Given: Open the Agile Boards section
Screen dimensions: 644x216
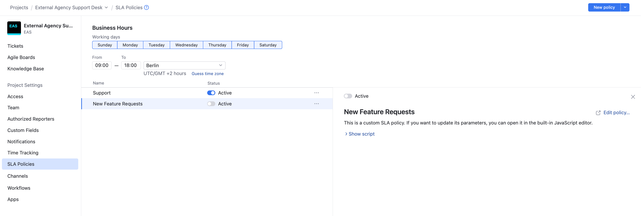Looking at the screenshot, I should pos(21,57).
